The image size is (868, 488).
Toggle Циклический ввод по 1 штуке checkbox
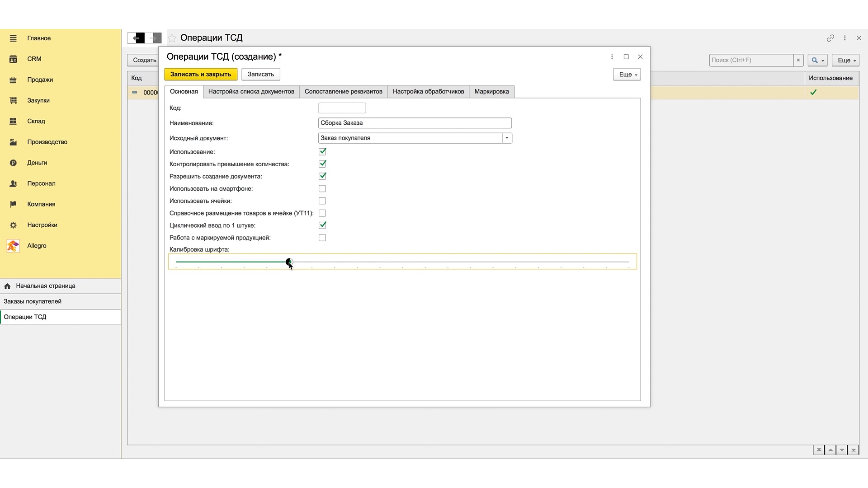coord(322,225)
